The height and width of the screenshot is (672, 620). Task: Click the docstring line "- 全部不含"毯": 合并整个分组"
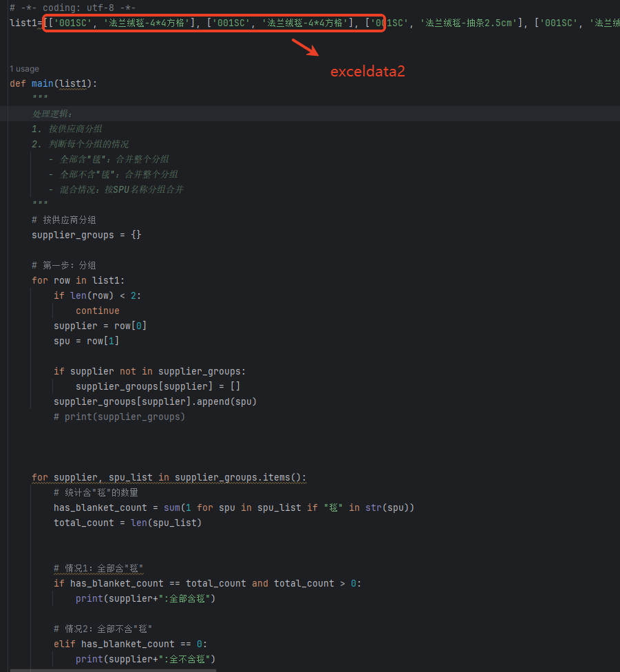tap(113, 174)
